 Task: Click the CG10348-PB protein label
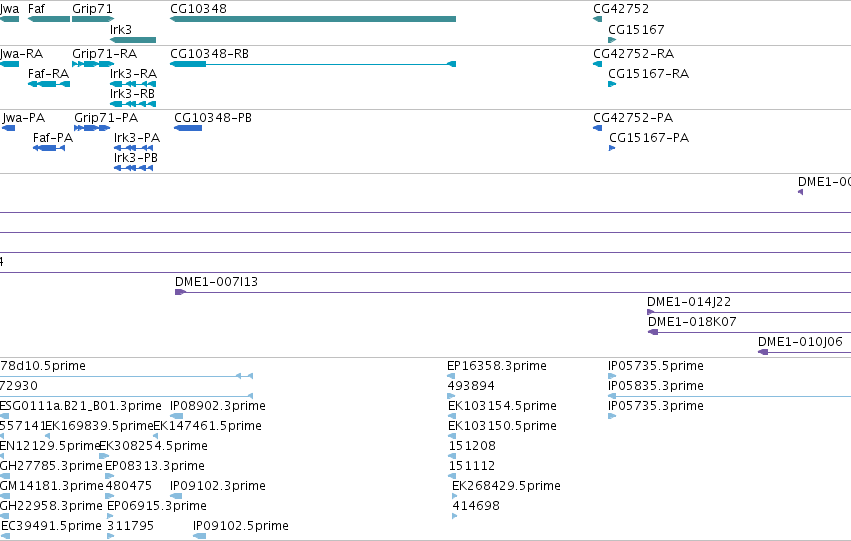click(x=213, y=118)
